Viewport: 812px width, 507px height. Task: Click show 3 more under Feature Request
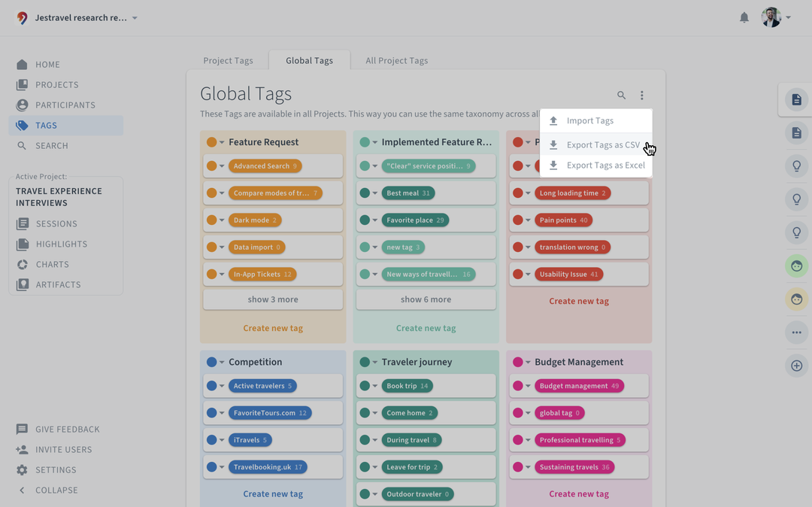(x=273, y=299)
